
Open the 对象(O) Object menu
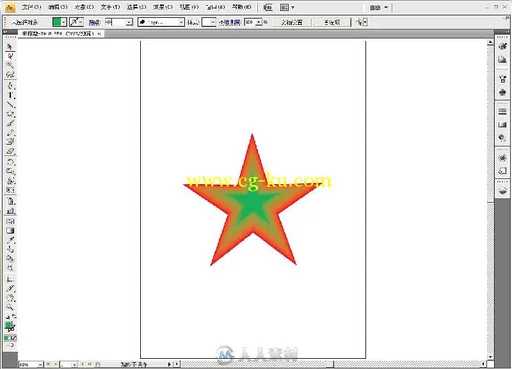84,7
